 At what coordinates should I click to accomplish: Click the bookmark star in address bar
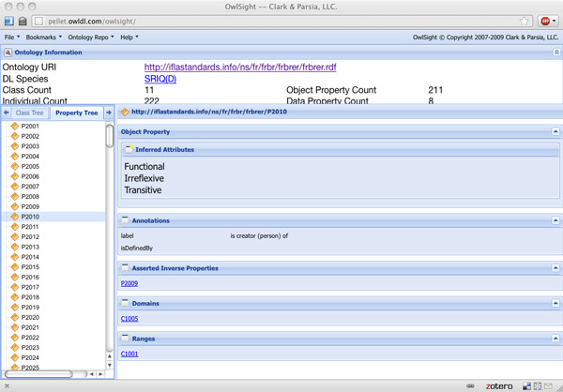525,21
